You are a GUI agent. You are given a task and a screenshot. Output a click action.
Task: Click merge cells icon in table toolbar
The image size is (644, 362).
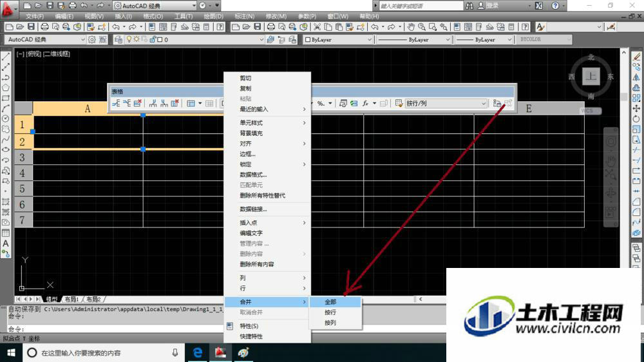[191, 103]
